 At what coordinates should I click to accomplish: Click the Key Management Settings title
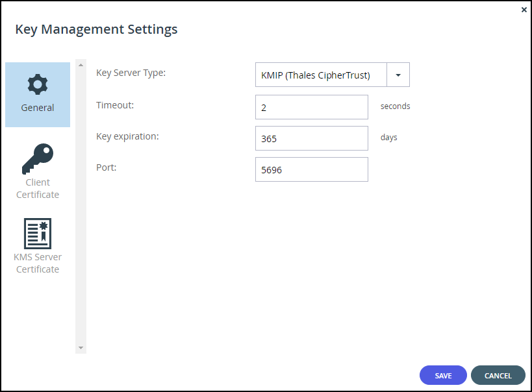(x=96, y=29)
